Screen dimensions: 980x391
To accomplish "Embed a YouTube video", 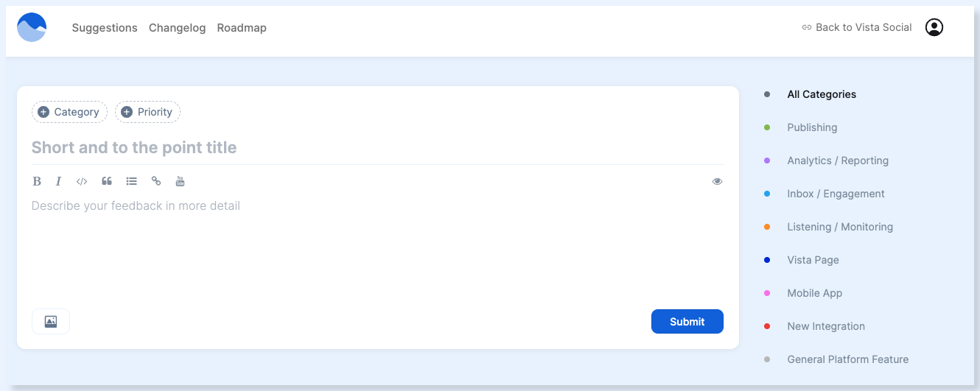I will pyautogui.click(x=180, y=181).
